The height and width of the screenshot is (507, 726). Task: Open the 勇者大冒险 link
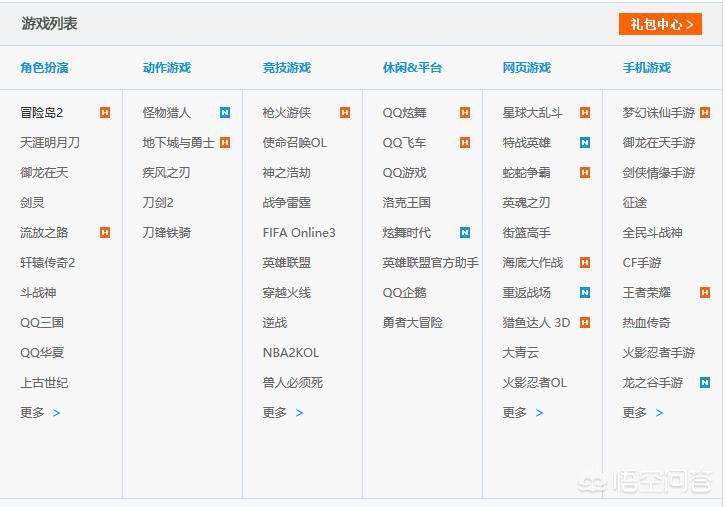[x=413, y=323]
